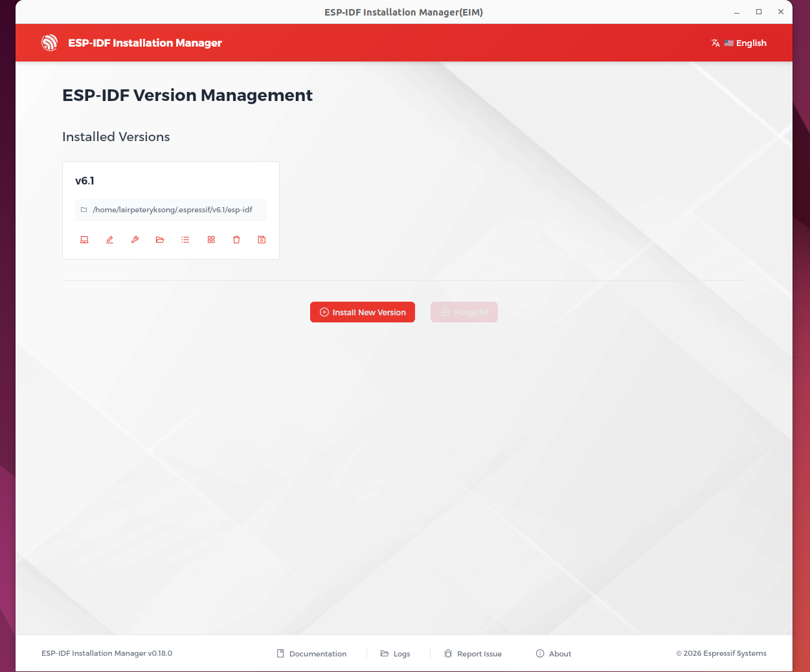Click Install New Version button

click(363, 312)
